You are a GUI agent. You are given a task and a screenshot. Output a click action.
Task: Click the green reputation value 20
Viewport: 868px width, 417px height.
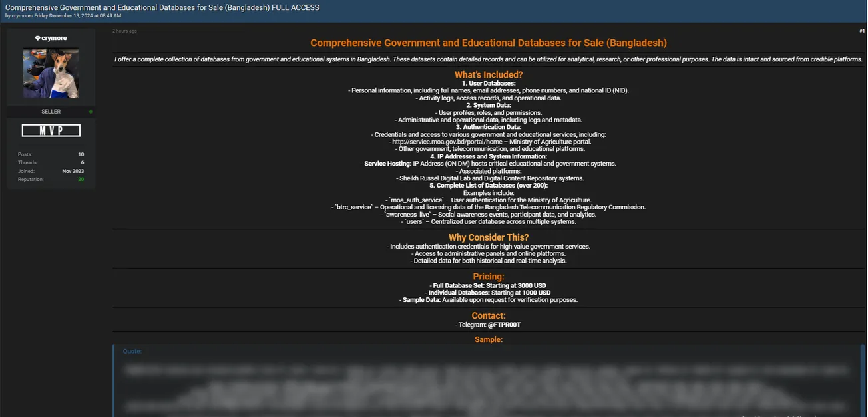pyautogui.click(x=81, y=180)
